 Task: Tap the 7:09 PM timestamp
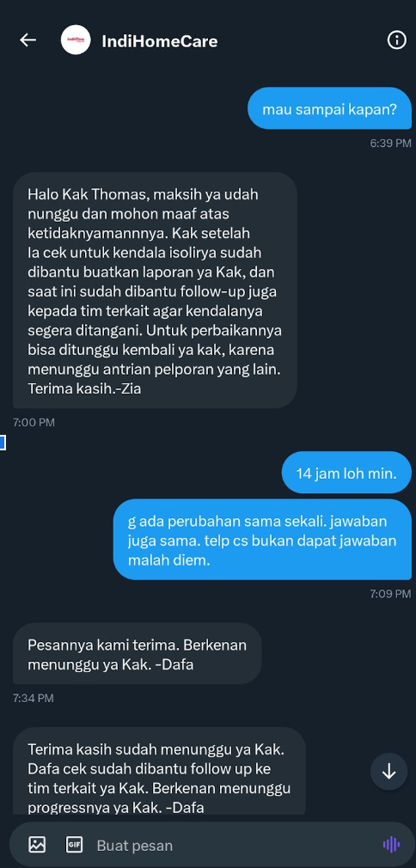click(390, 594)
